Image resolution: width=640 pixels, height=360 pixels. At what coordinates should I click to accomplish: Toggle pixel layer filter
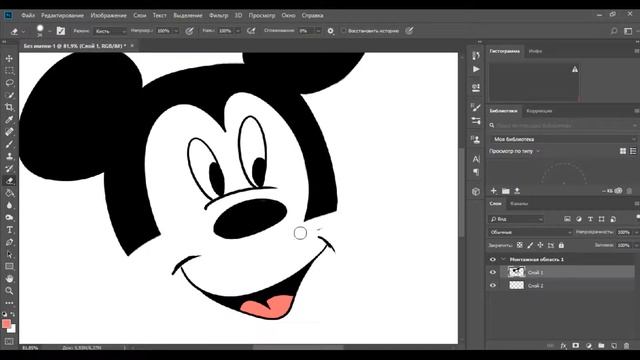tap(567, 219)
